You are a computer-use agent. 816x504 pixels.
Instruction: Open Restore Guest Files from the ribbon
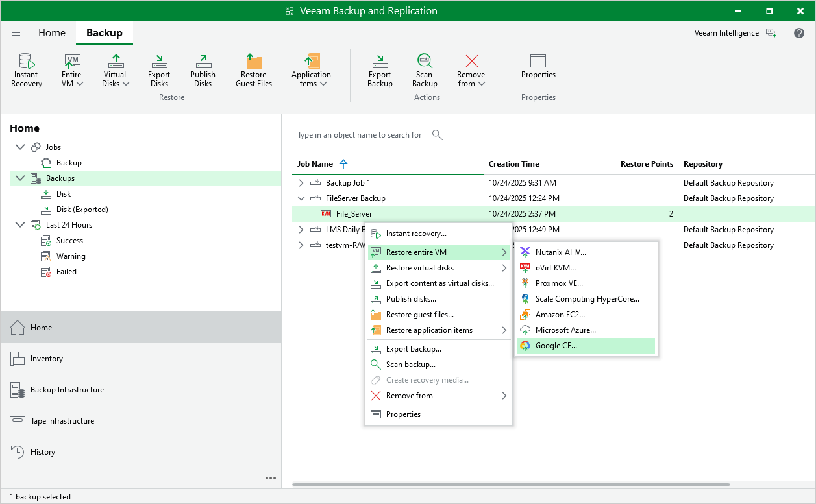(254, 70)
